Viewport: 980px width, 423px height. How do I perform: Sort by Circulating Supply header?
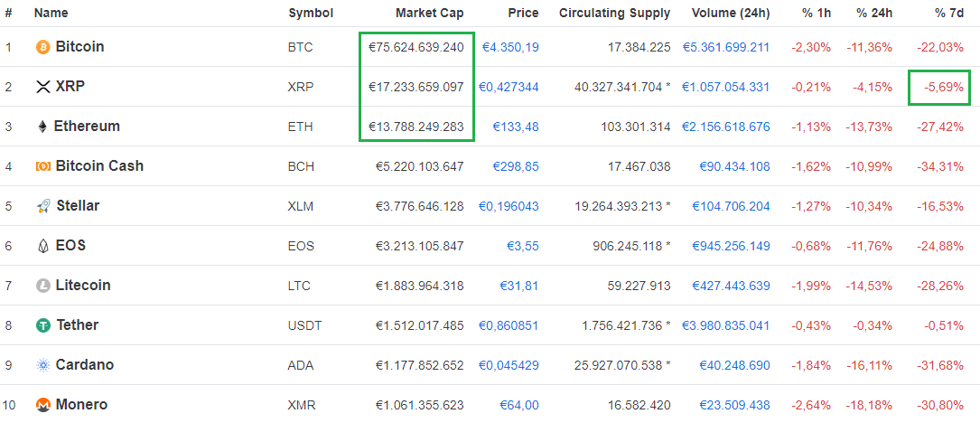click(614, 13)
